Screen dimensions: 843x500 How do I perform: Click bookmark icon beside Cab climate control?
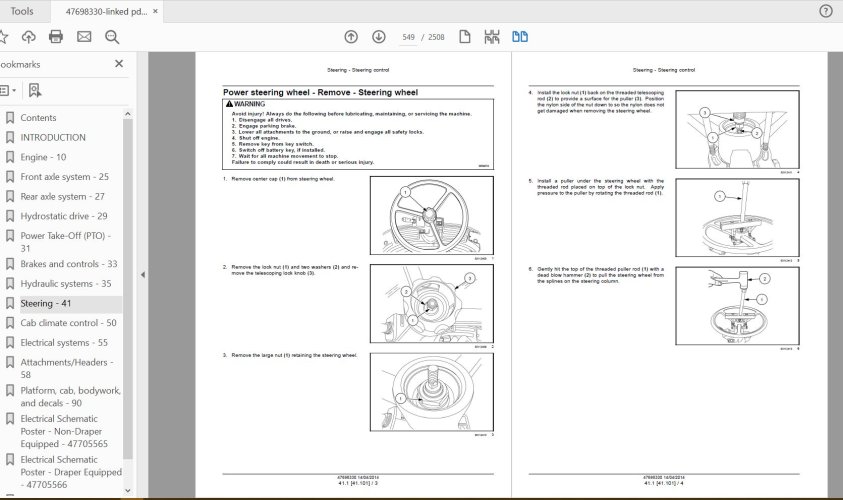coord(10,323)
